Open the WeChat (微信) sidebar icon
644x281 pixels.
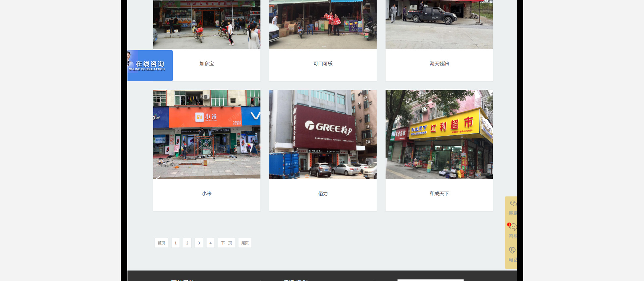[513, 204]
